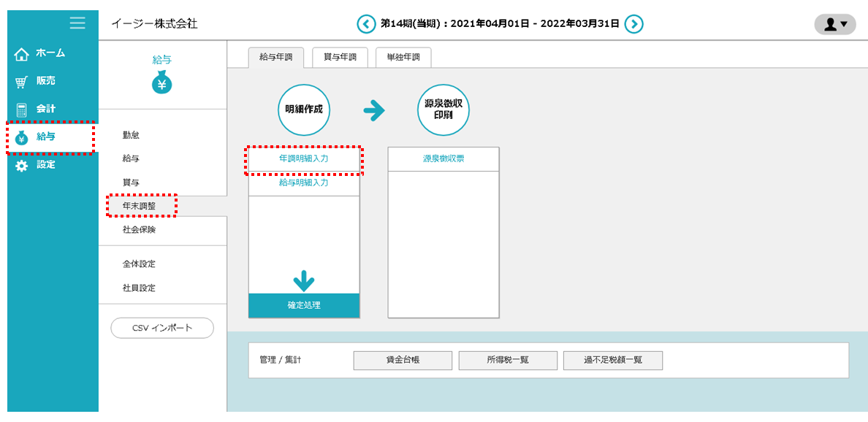Go to previous fiscal period arrow

[365, 24]
